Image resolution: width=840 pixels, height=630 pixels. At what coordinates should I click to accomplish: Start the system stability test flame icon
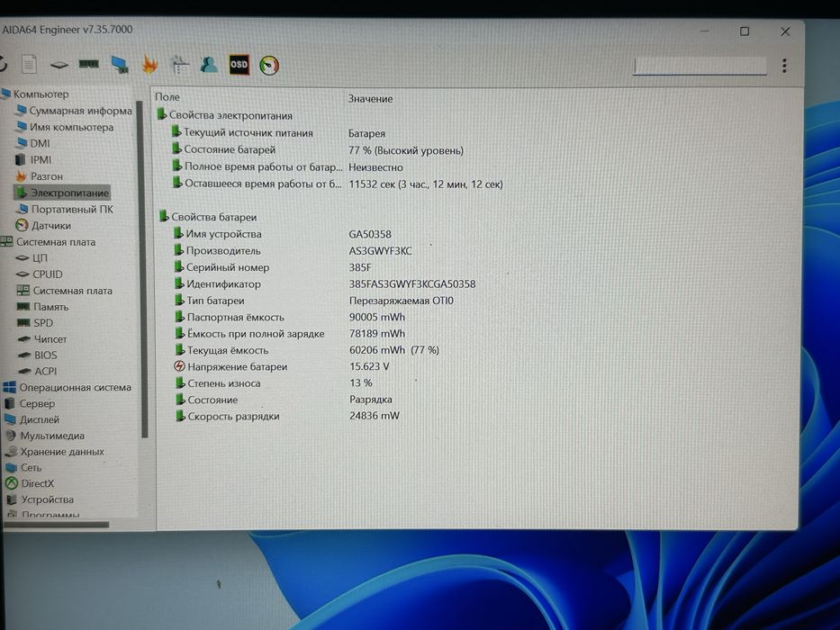point(149,65)
